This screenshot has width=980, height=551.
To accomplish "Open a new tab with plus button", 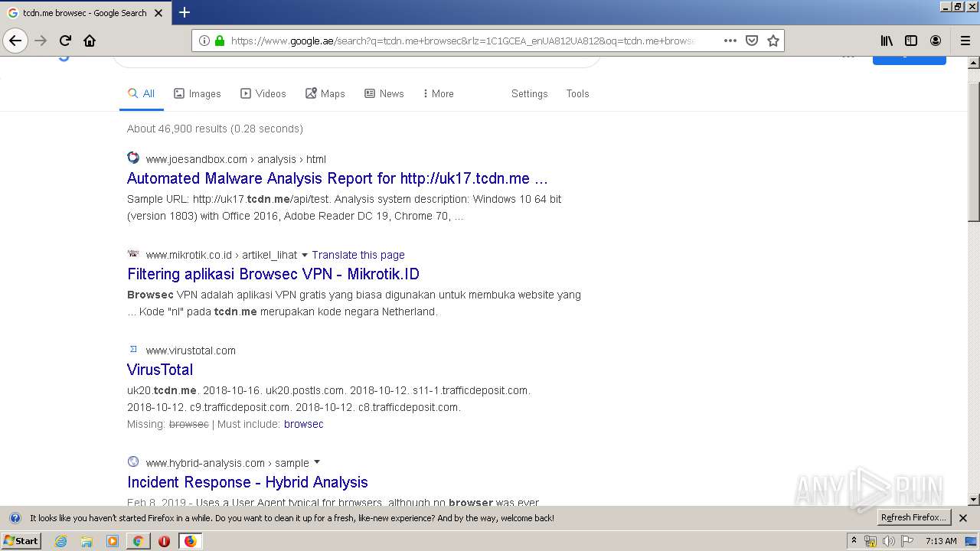I will pos(185,12).
